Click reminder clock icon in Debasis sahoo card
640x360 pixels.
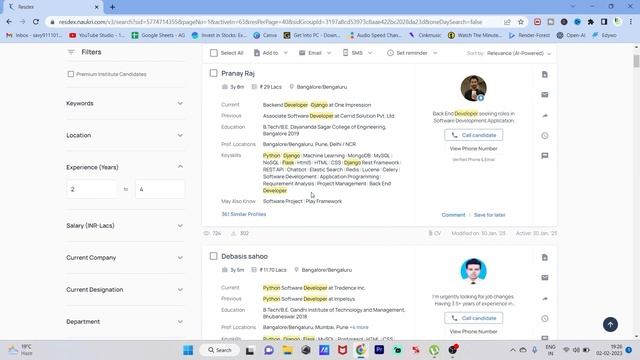pyautogui.click(x=544, y=318)
